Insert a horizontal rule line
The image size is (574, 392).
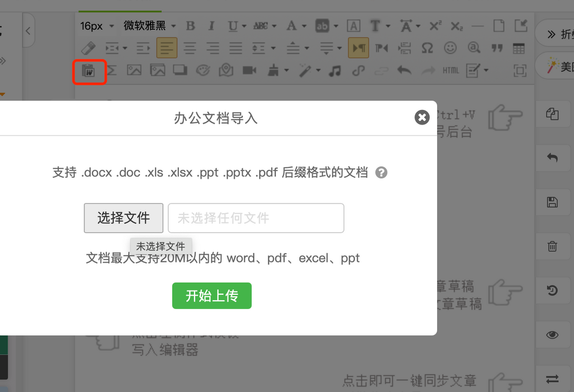coord(477,26)
